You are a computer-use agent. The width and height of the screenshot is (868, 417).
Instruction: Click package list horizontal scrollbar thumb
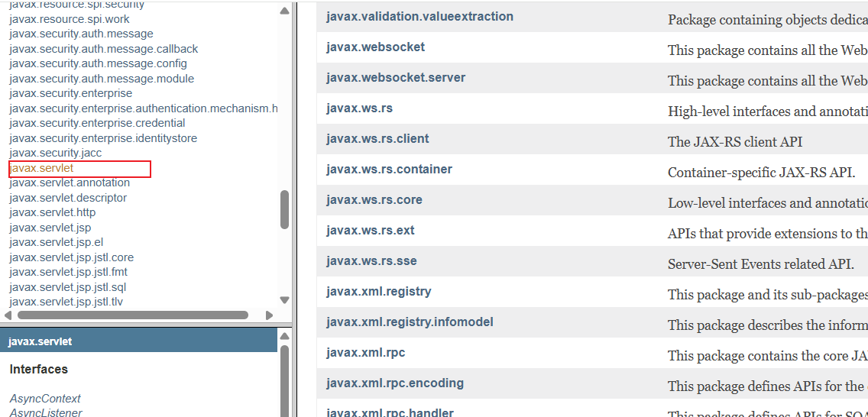click(x=132, y=315)
